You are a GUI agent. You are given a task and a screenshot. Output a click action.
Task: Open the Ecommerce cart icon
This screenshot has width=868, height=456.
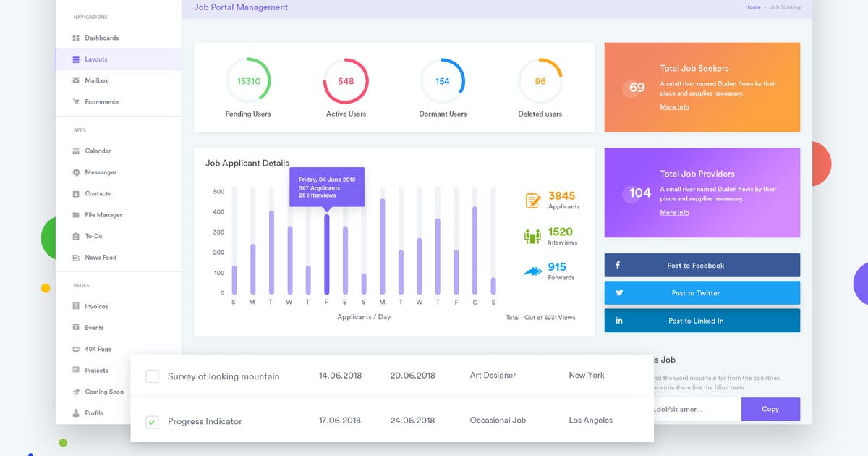pyautogui.click(x=76, y=102)
